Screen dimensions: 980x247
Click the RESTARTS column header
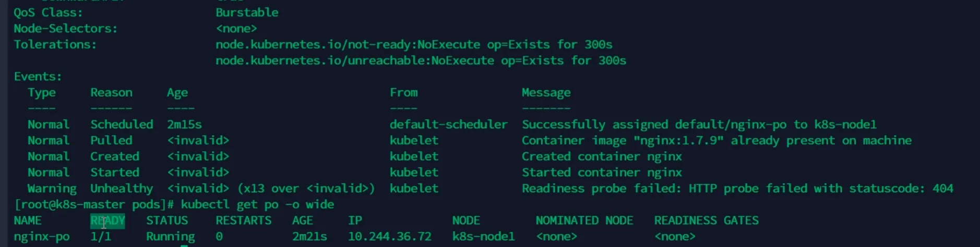(x=243, y=220)
